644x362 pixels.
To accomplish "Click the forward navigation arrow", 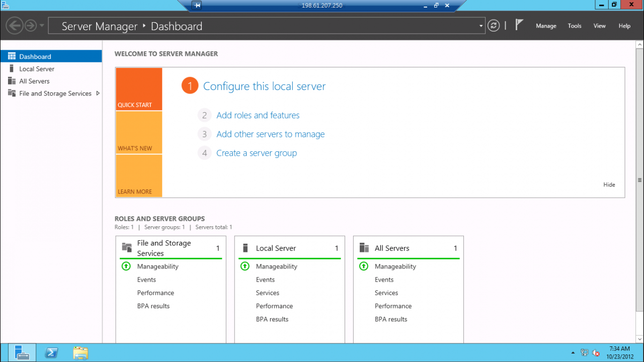I will pos(31,26).
